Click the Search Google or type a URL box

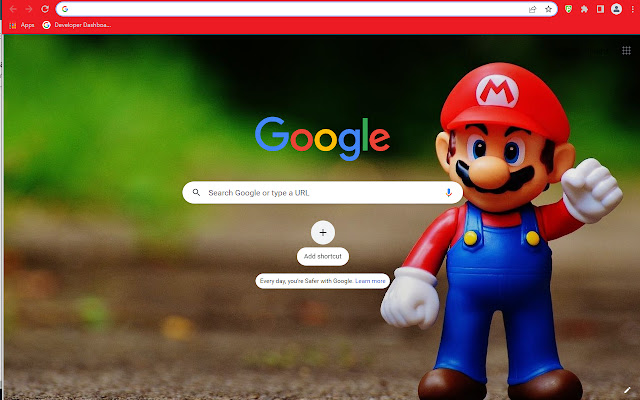click(x=322, y=193)
